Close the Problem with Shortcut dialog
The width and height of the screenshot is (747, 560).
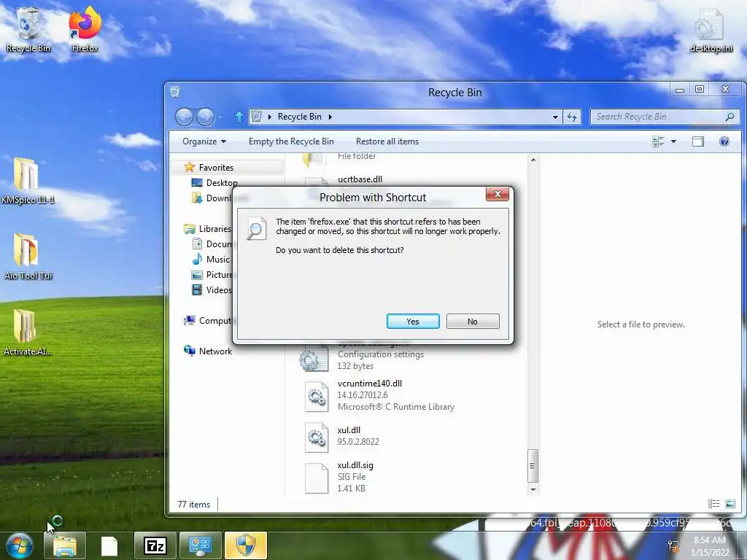click(498, 194)
